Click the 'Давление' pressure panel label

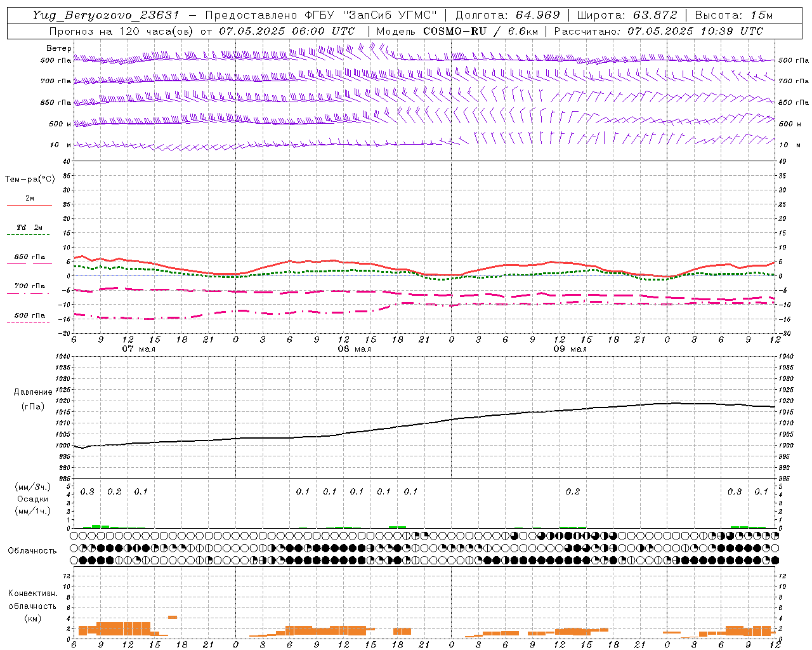point(33,392)
